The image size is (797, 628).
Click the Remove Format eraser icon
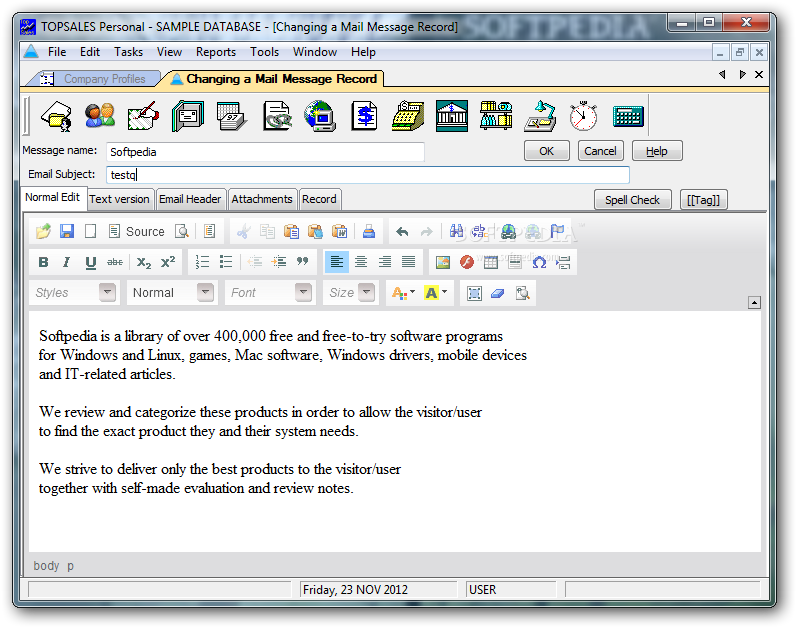click(x=498, y=293)
